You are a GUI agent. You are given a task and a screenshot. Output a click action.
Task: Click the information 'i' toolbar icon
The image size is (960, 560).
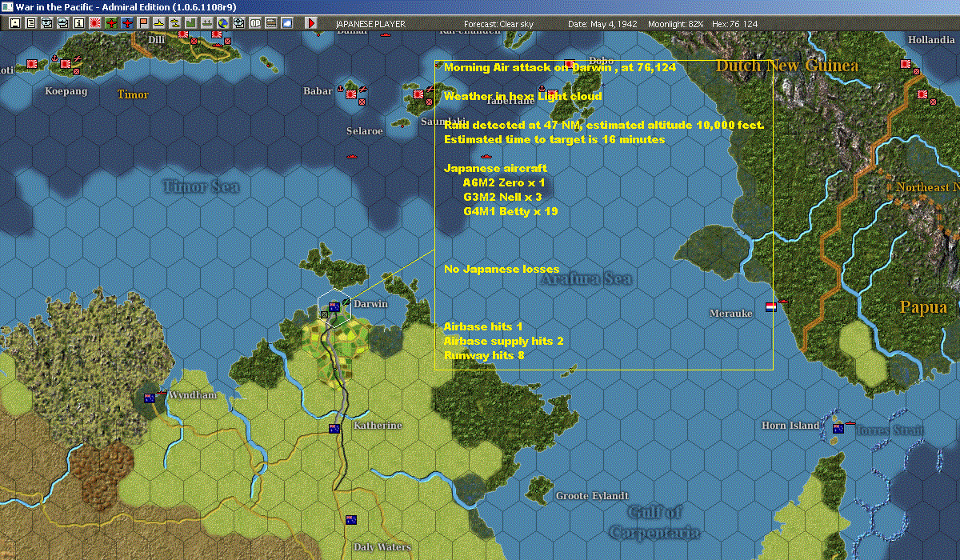click(78, 23)
